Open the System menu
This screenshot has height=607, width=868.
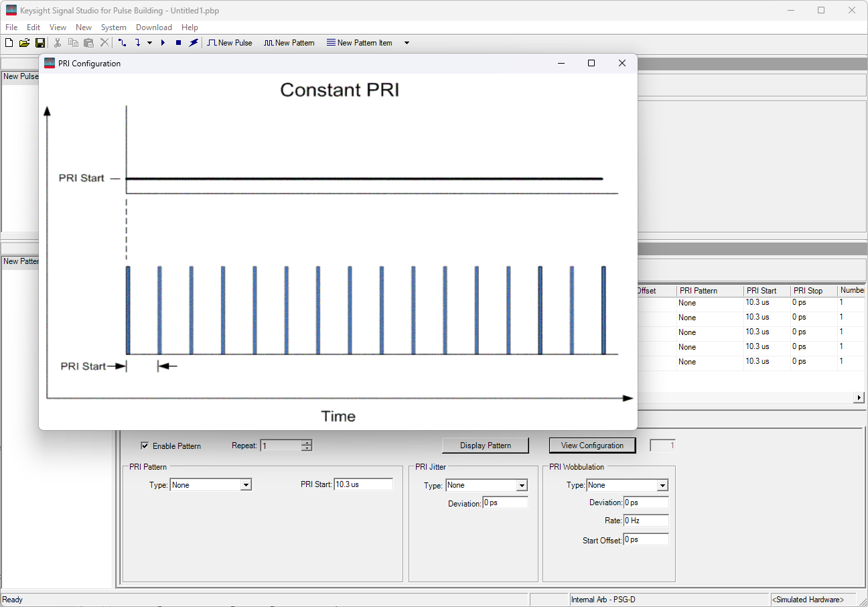click(x=113, y=27)
